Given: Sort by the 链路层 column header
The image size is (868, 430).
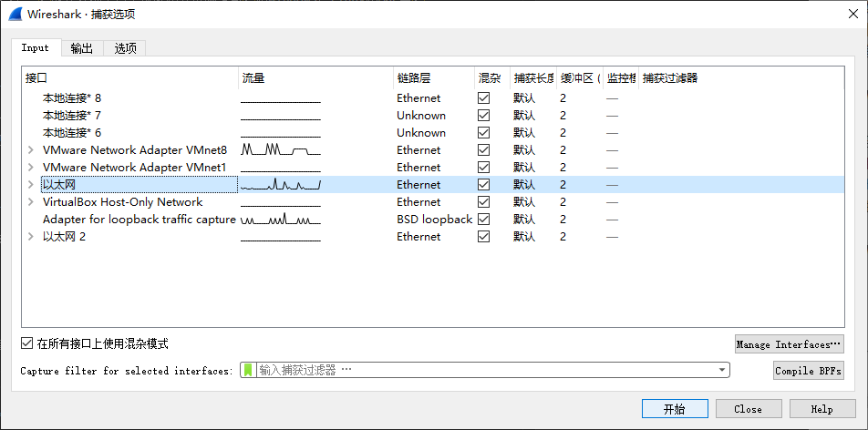Looking at the screenshot, I should (433, 78).
